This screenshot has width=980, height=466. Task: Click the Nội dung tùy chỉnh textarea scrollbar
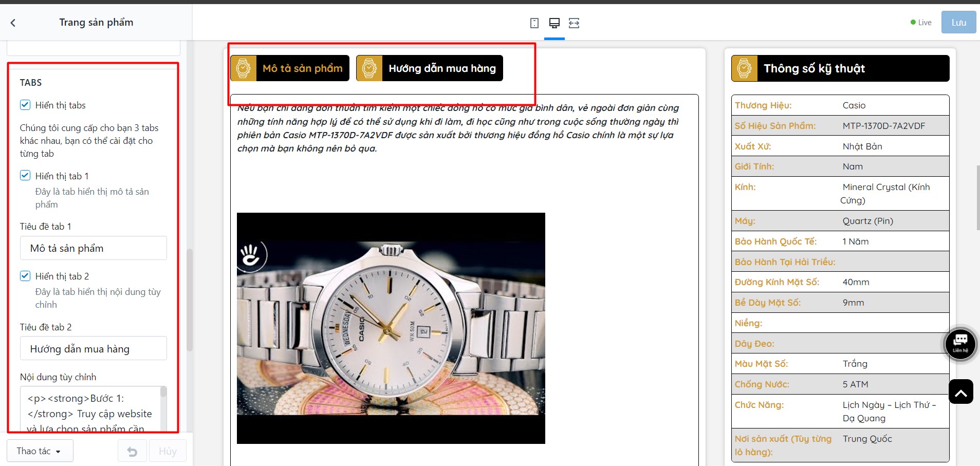(x=163, y=392)
